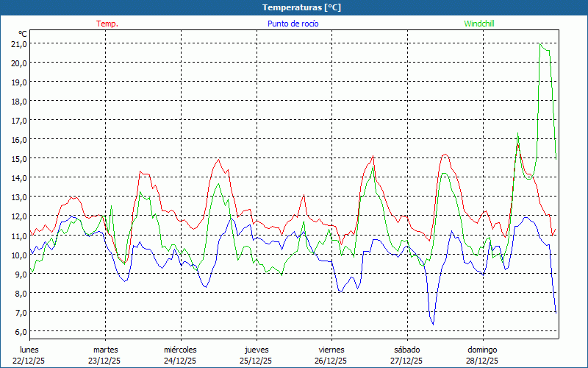Select the sábado day label

pyautogui.click(x=406, y=350)
